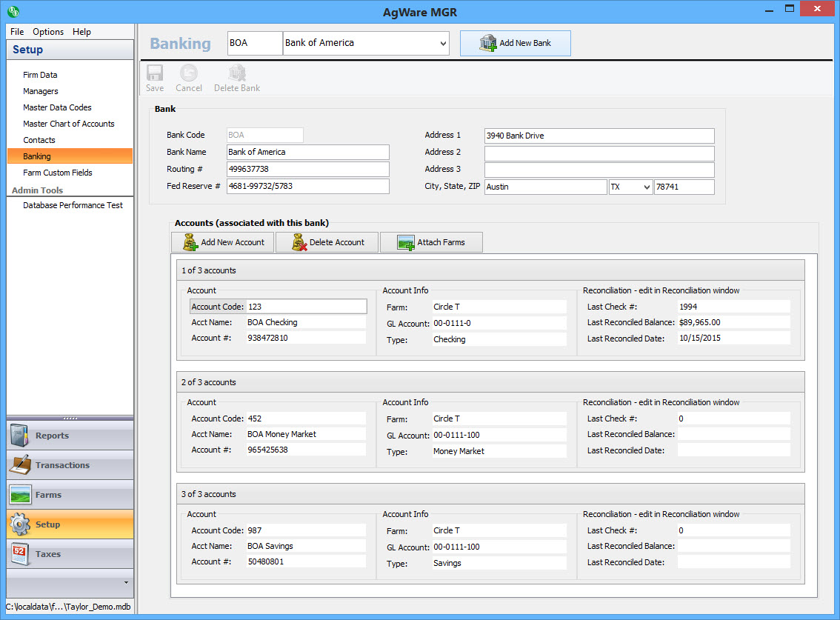Click the Save floppy disk icon
Image resolution: width=840 pixels, height=620 pixels.
pyautogui.click(x=155, y=73)
